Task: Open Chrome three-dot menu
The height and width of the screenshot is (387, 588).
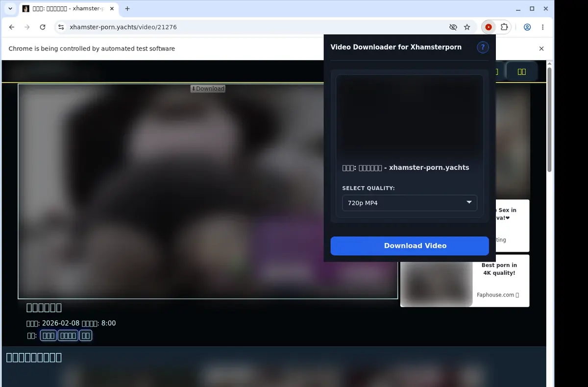Action: pos(542,27)
